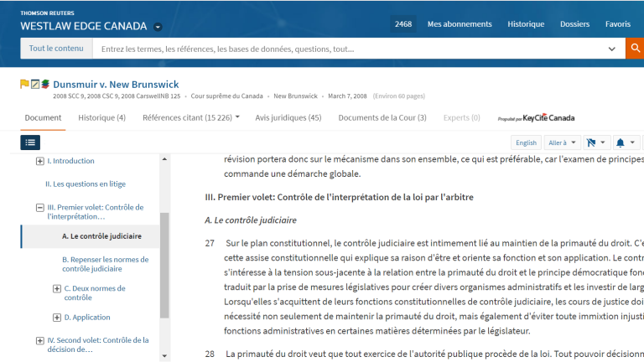Collapse the III. Premier volet outline section
This screenshot has height=362, width=644.
(x=40, y=207)
